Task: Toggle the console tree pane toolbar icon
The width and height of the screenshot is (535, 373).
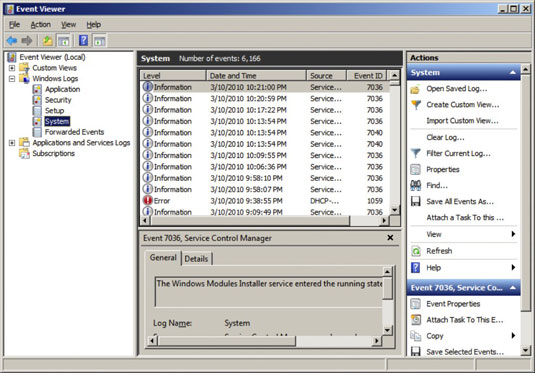Action: click(63, 41)
